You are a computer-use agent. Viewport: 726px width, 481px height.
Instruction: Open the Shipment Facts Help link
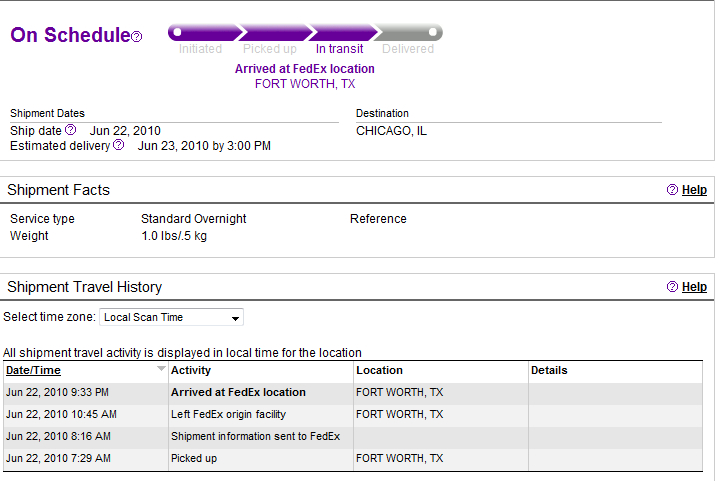[694, 190]
